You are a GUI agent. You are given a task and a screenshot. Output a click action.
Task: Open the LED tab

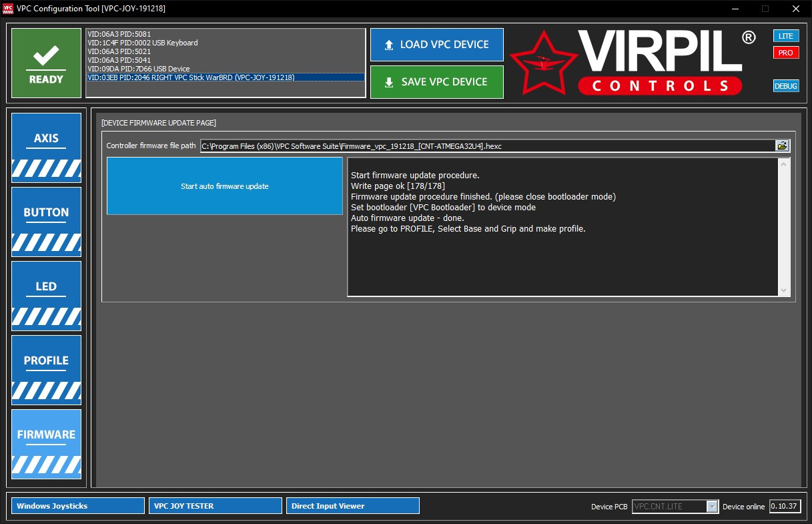coord(46,296)
